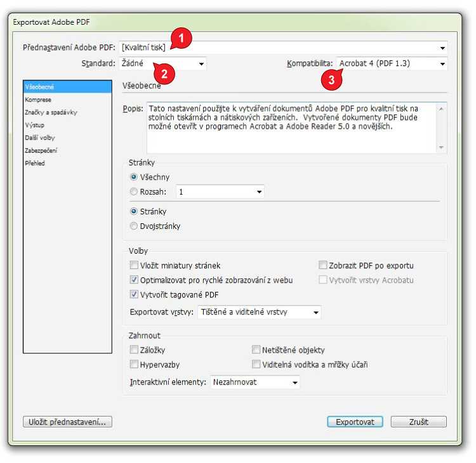Click the Exportovat button
This screenshot has width=476, height=463.
(x=355, y=422)
